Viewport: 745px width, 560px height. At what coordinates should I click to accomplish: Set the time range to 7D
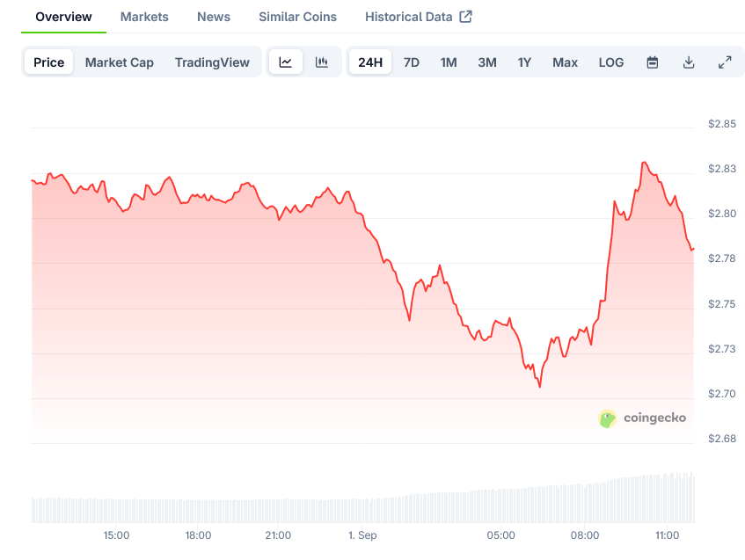click(412, 62)
